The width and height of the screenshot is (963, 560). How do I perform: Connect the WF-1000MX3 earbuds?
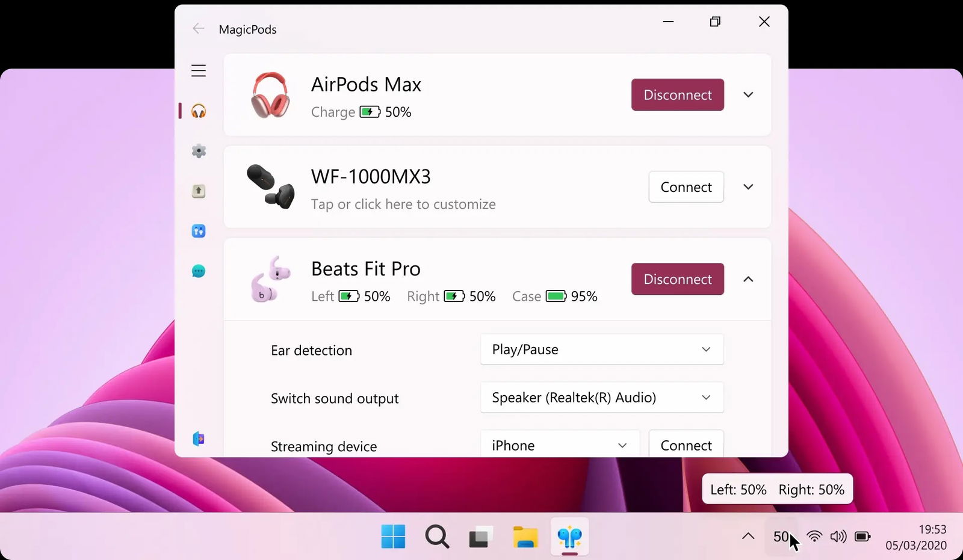click(686, 186)
